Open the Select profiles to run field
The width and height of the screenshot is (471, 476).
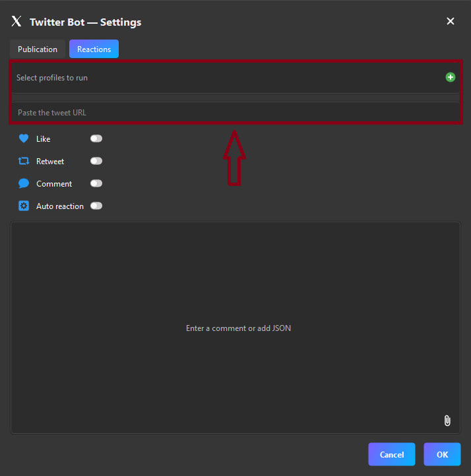[224, 78]
